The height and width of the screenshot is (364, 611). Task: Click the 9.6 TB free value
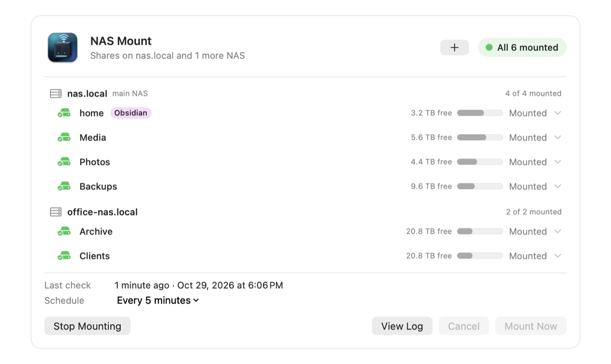(431, 186)
